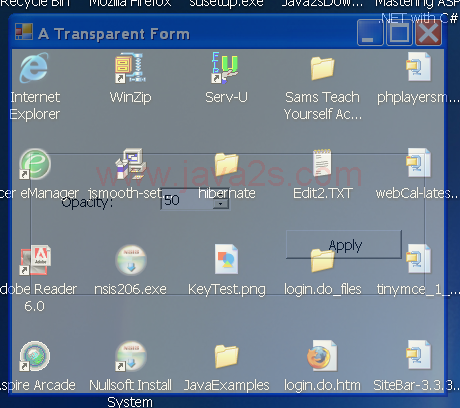Select the Edit2.TXT notepad file icon
This screenshot has width=460, height=408.
(x=322, y=163)
